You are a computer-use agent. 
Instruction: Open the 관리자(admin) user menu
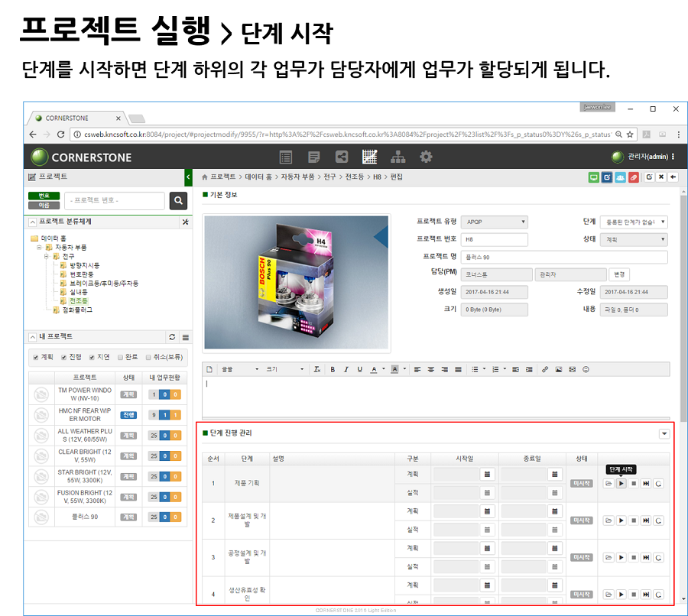[x=643, y=157]
